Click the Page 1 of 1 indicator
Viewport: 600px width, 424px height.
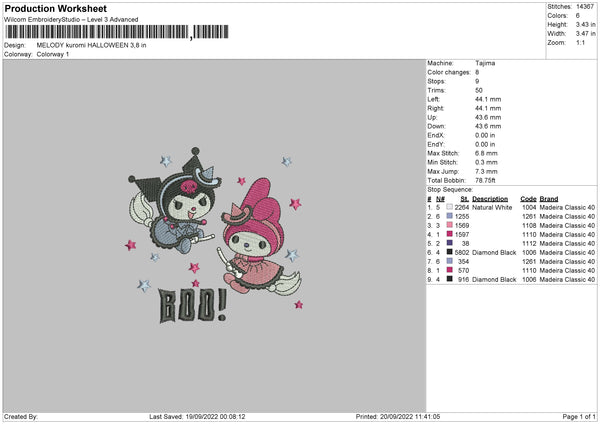coord(579,416)
